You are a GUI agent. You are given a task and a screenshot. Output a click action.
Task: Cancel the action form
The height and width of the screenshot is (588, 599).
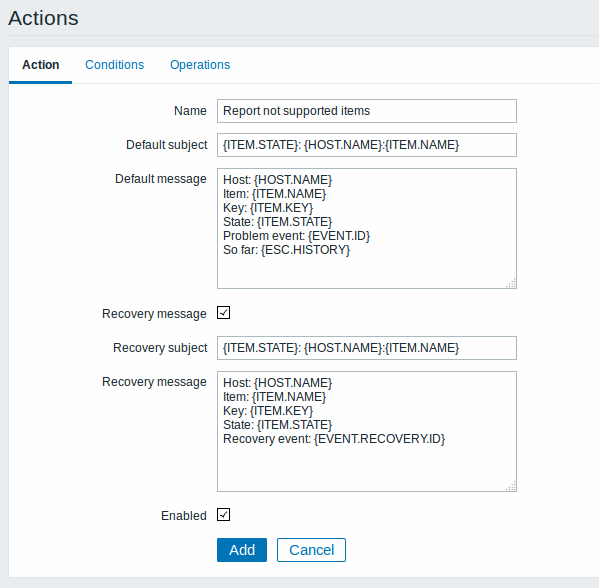click(311, 550)
